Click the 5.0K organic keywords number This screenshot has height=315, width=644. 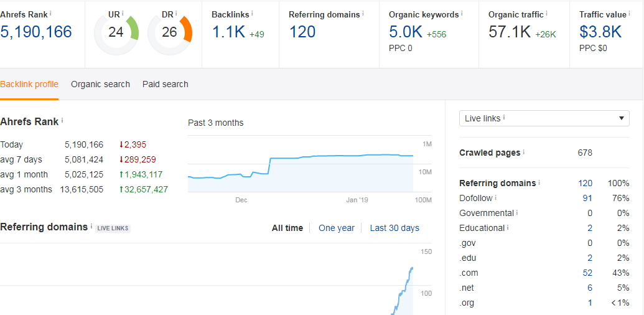point(406,32)
